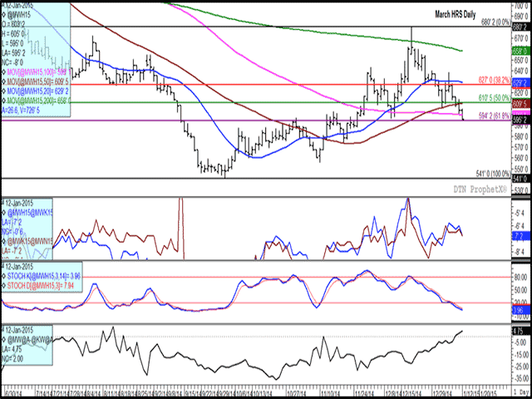Viewport: 532px width, 399px height.
Task: Click the black 595'2 last-price tag
Action: point(521,121)
